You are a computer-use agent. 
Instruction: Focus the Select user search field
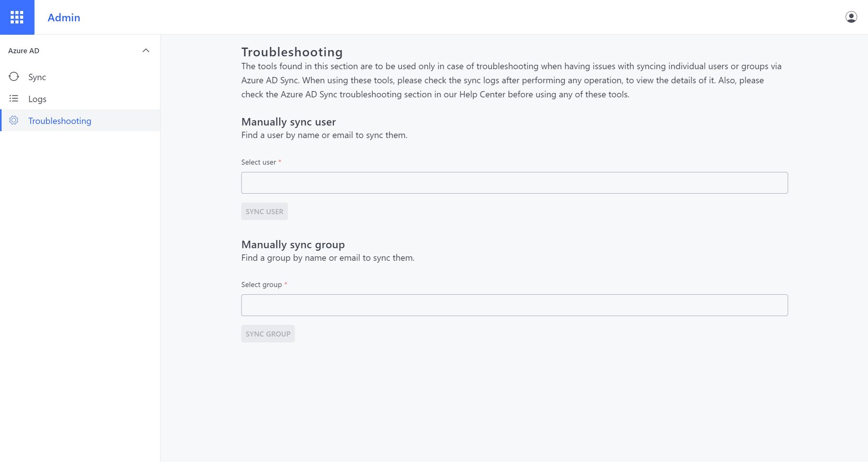coord(514,183)
